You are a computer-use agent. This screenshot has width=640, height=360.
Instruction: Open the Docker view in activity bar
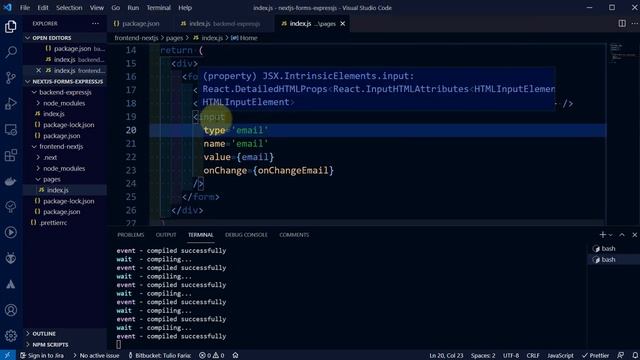point(11,181)
